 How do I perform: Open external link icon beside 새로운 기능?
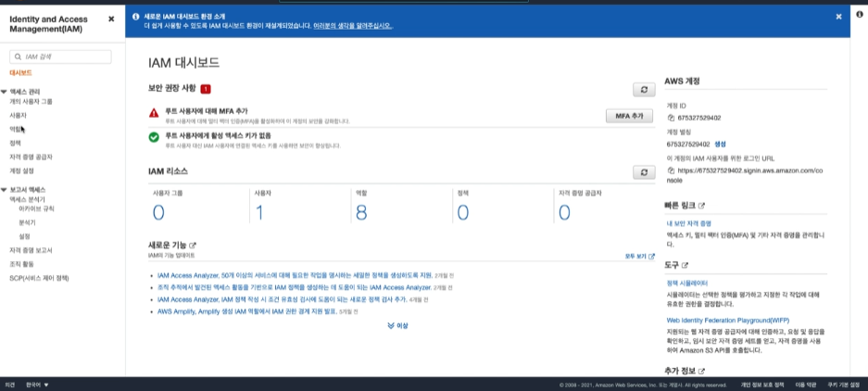tap(193, 245)
